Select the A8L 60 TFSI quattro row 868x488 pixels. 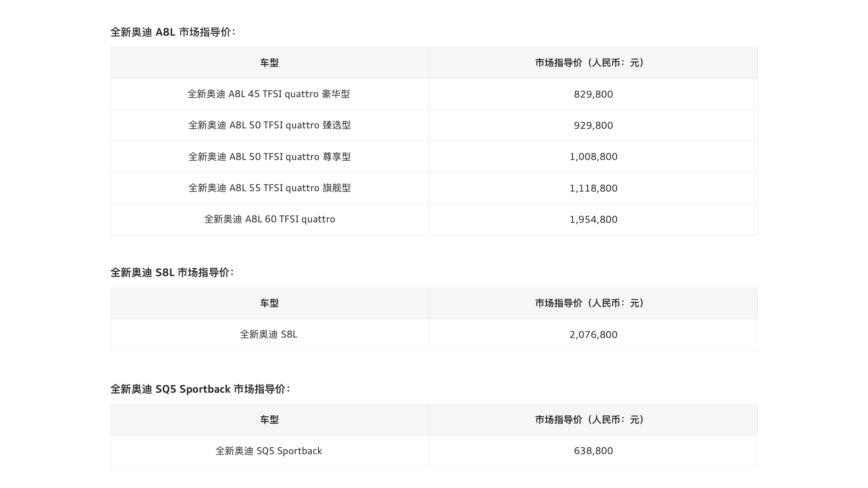[434, 219]
